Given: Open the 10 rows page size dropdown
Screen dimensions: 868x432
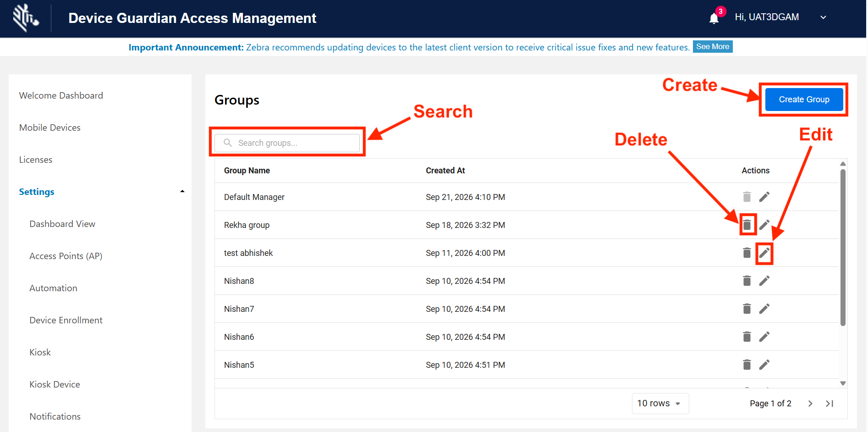Looking at the screenshot, I should tap(660, 404).
